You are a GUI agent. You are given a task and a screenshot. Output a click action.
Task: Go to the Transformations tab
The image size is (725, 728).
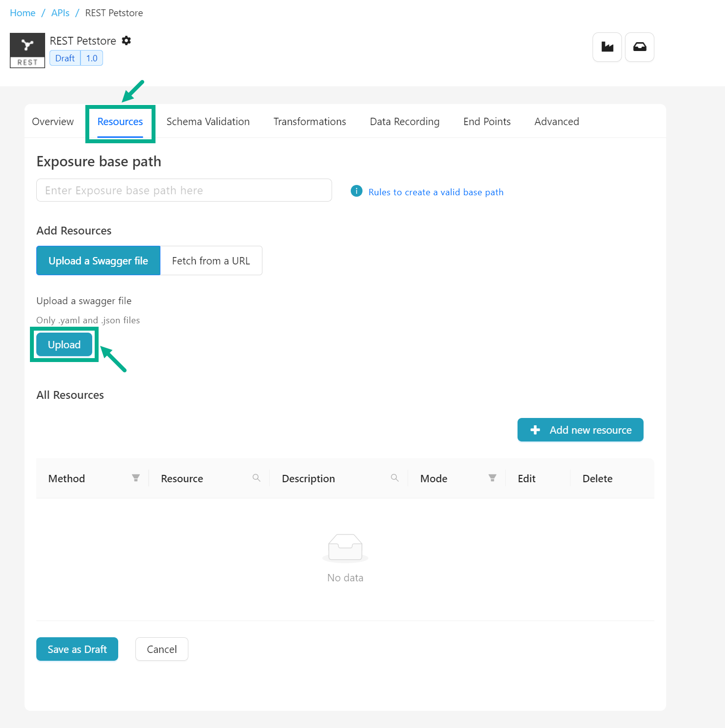310,122
